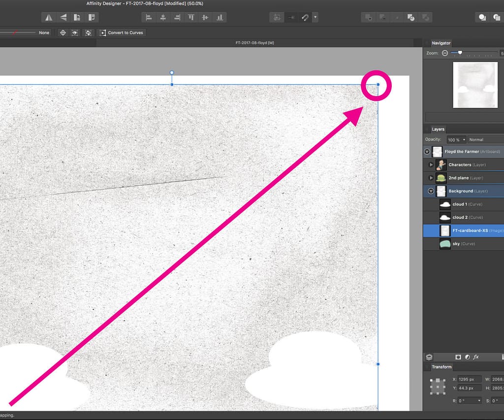
Task: Switch to the Navigator tab
Action: 441,43
